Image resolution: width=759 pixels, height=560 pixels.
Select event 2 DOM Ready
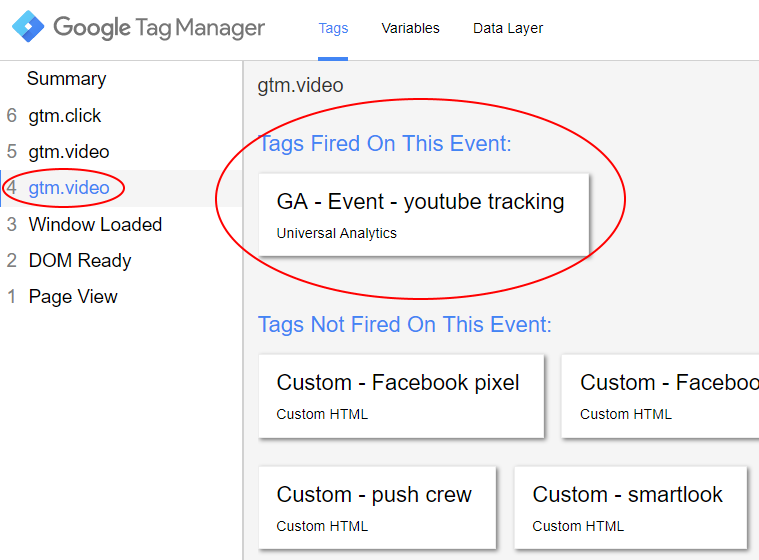121,261
